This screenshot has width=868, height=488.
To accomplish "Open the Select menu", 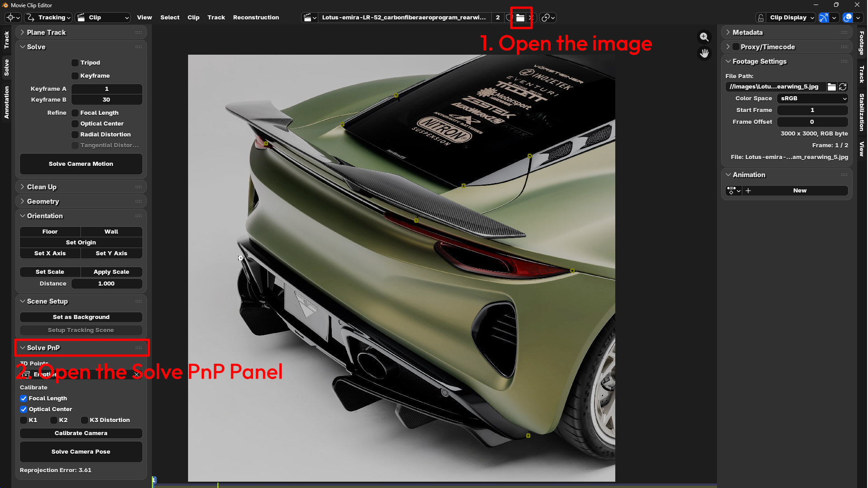I will tap(170, 18).
